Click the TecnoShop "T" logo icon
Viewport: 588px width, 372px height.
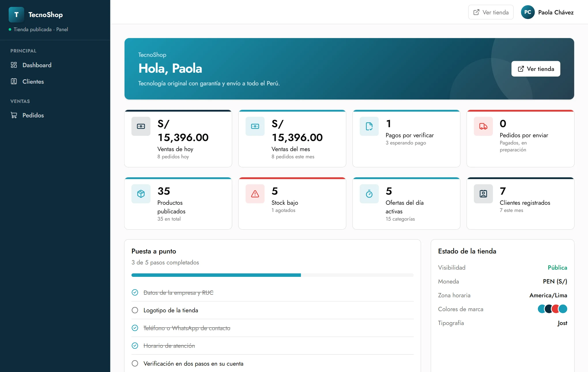coord(16,15)
